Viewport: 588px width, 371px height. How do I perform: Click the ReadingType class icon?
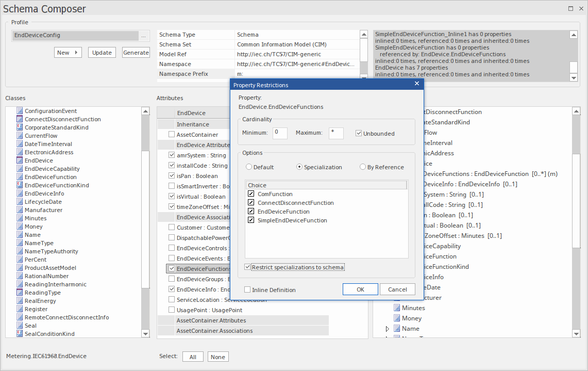19,293
